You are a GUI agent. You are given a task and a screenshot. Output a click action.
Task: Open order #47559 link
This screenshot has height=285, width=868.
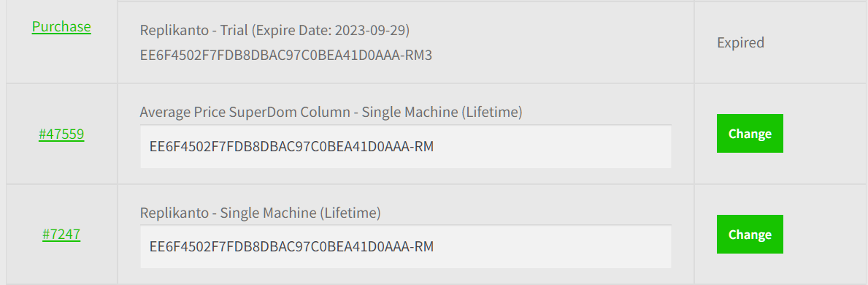(61, 134)
